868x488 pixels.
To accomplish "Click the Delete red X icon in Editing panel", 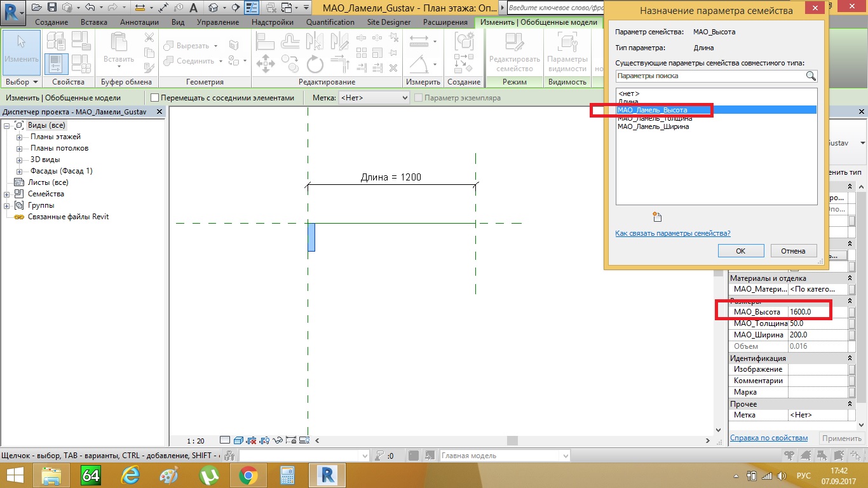I will tap(393, 67).
